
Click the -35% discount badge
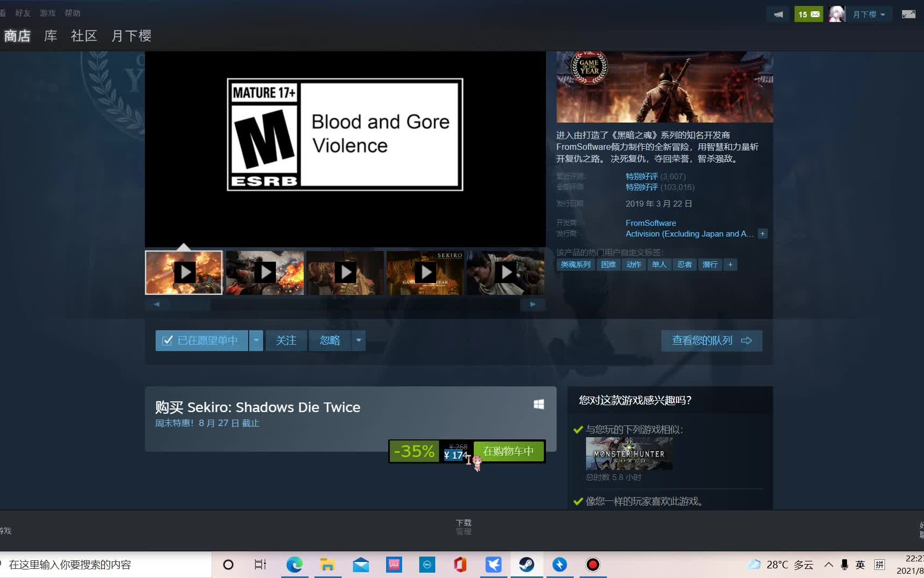tap(414, 451)
